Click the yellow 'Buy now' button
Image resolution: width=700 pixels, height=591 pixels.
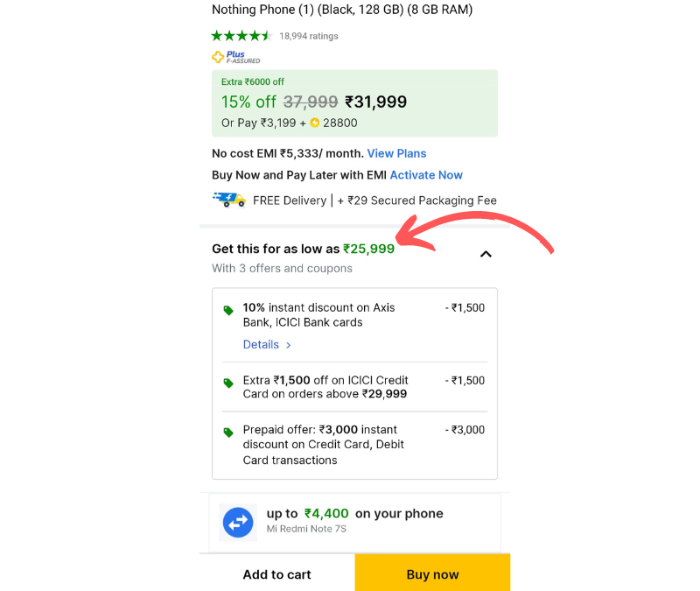coord(432,574)
